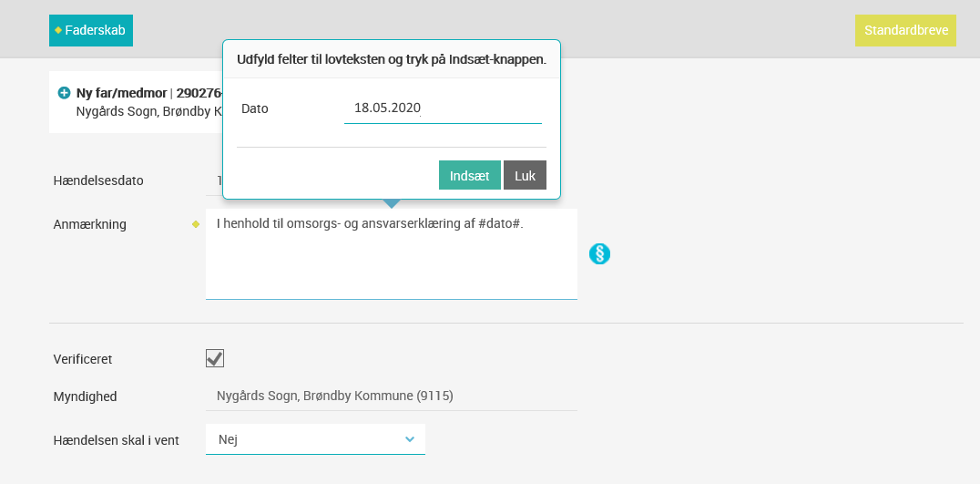Click the popup heading about Indsæt-knappen
980x484 pixels.
click(x=392, y=59)
